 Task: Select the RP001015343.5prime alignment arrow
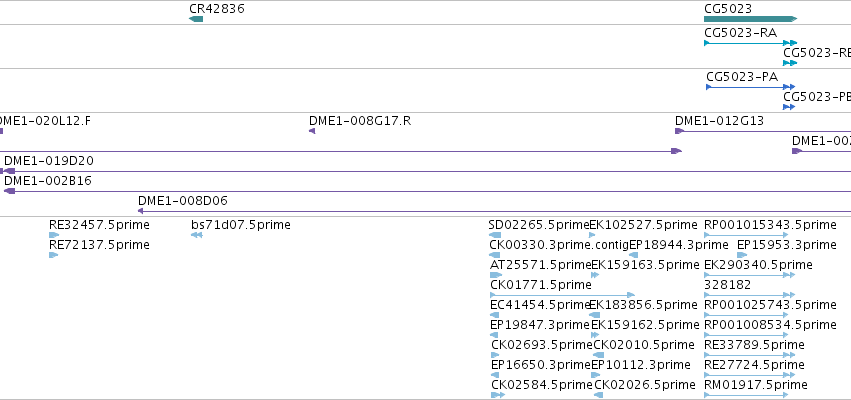coord(746,235)
